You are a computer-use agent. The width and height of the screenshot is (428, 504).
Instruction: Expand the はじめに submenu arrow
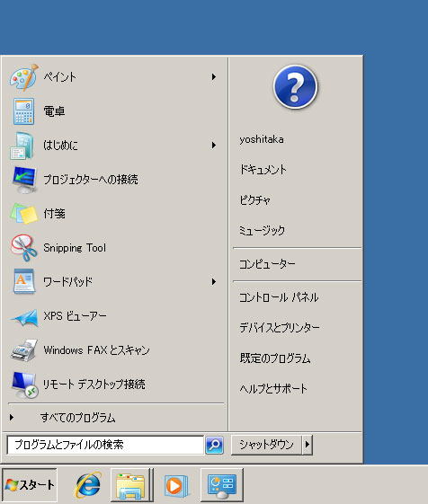tap(214, 145)
